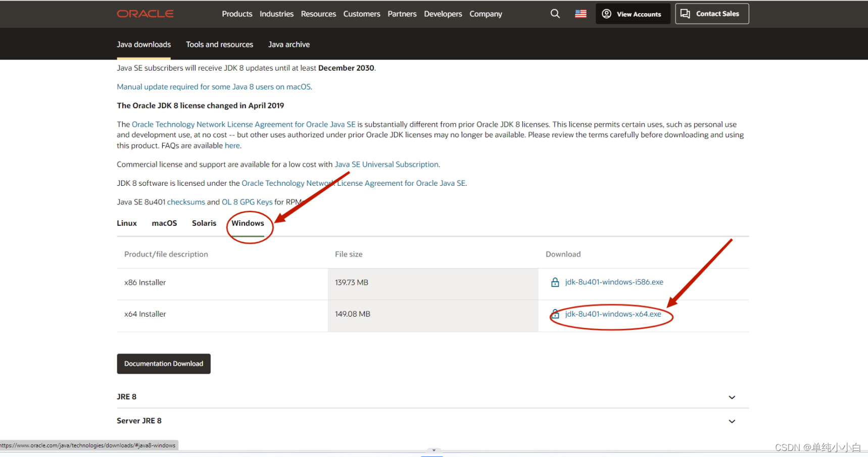The width and height of the screenshot is (868, 457).
Task: Open the Resources menu
Action: point(318,14)
